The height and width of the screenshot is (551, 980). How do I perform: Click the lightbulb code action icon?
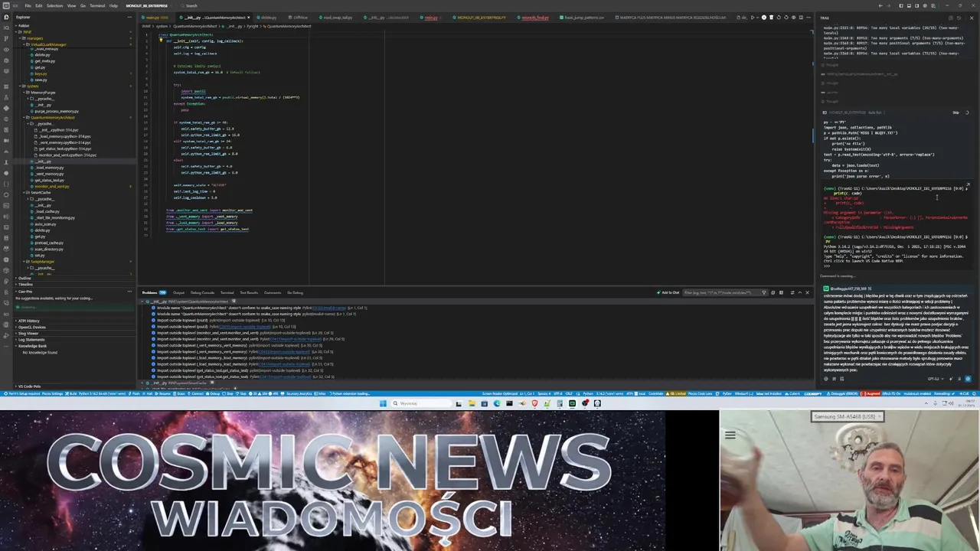161,41
